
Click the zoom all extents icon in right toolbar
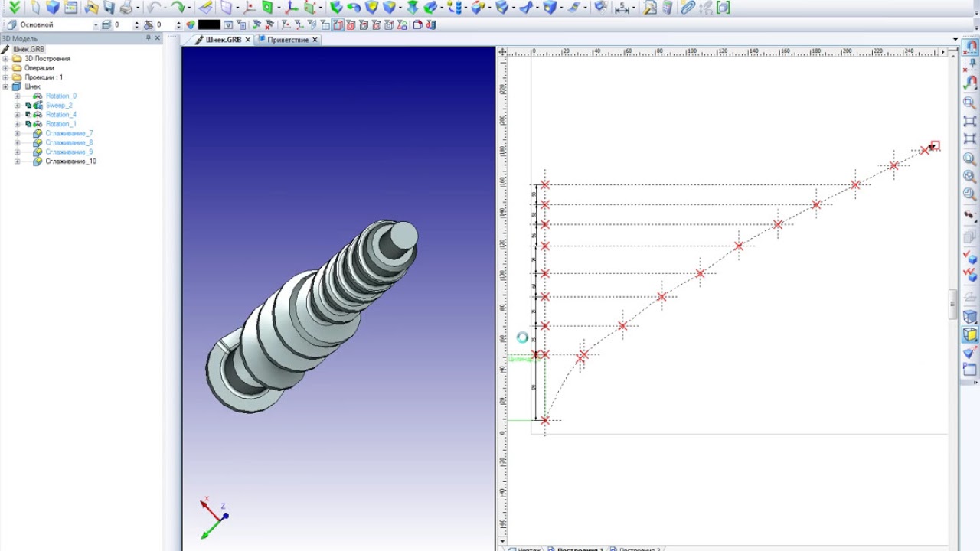[x=969, y=121]
